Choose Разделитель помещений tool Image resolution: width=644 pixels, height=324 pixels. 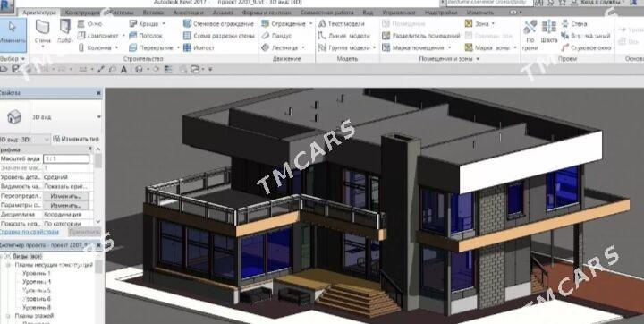point(421,36)
